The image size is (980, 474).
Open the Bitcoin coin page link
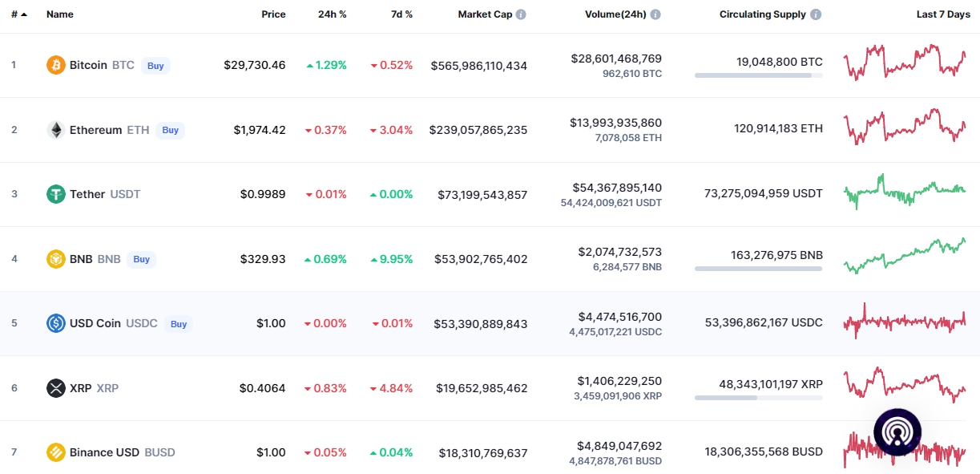102,65
